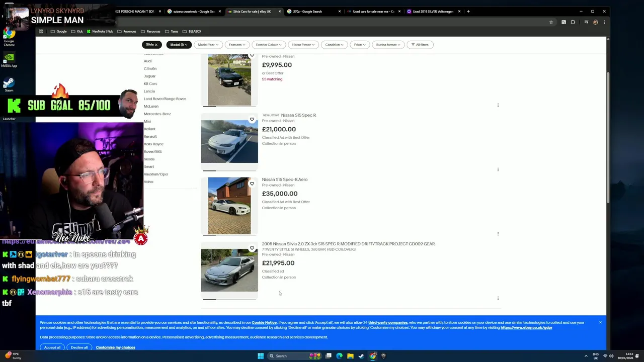Expand the Buying format filter
This screenshot has height=362, width=644.
point(388,45)
